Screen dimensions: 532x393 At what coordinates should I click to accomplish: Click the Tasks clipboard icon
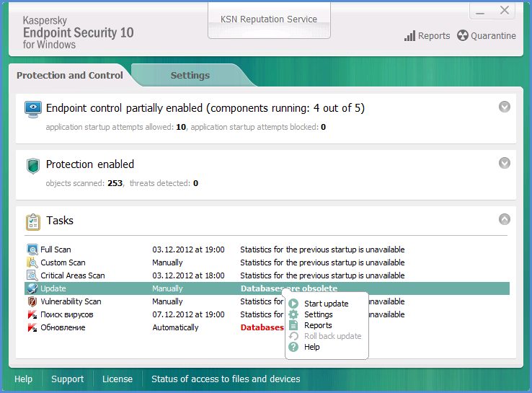(33, 221)
